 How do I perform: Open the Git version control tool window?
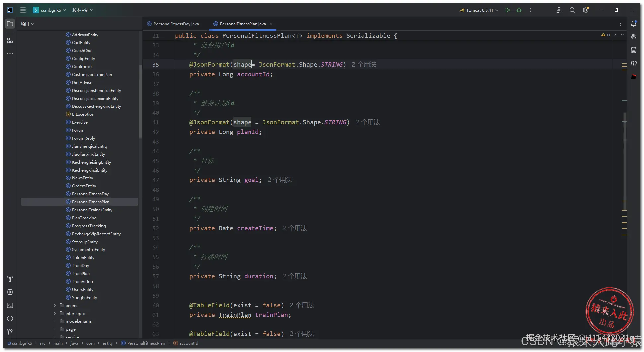10,332
